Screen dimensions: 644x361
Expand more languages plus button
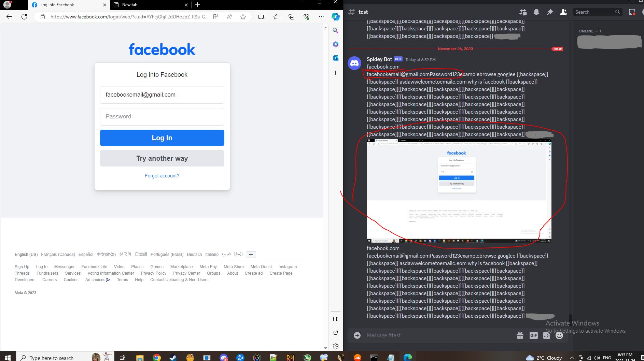pyautogui.click(x=251, y=255)
